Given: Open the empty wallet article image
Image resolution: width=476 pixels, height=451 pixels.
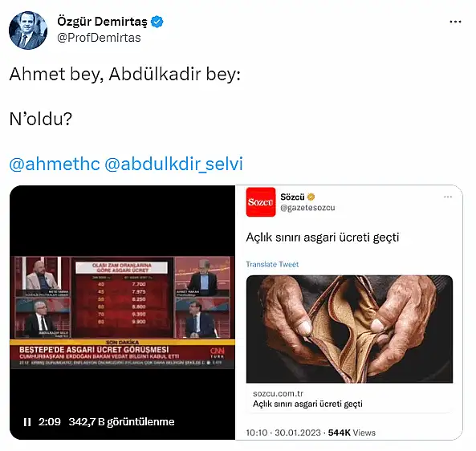Looking at the screenshot, I should point(349,329).
